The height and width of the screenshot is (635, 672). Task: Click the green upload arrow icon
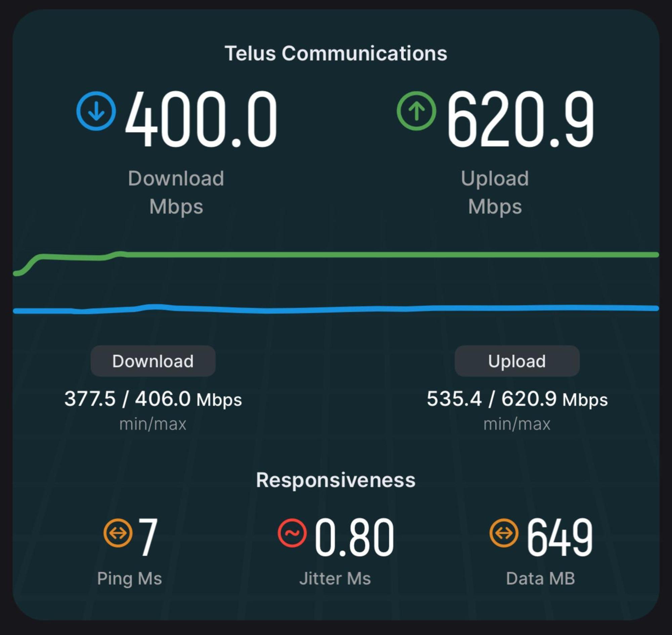coord(416,111)
